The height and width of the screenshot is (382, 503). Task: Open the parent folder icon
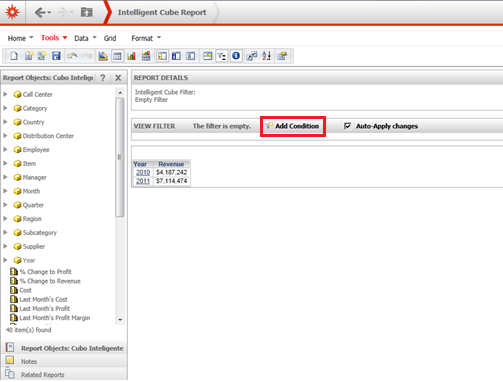[87, 13]
